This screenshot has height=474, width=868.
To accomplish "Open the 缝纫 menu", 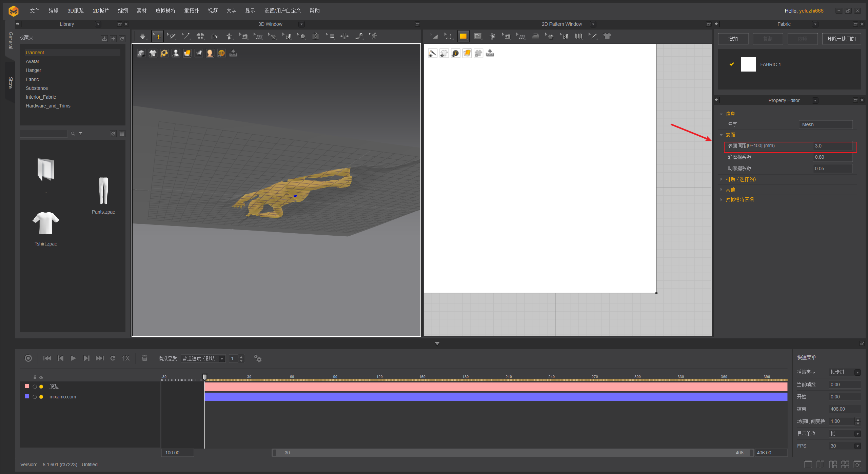I will (x=123, y=11).
